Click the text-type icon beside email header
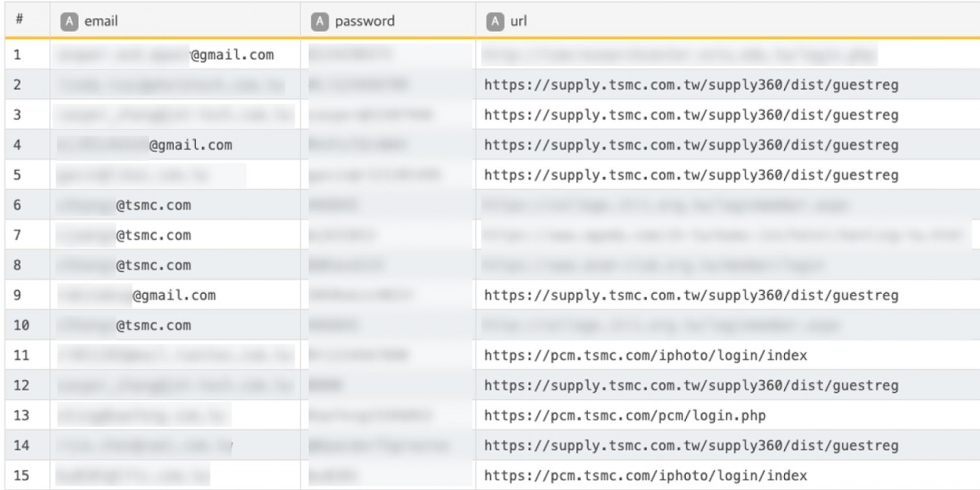Screen dimensions: 980x490 click(69, 22)
